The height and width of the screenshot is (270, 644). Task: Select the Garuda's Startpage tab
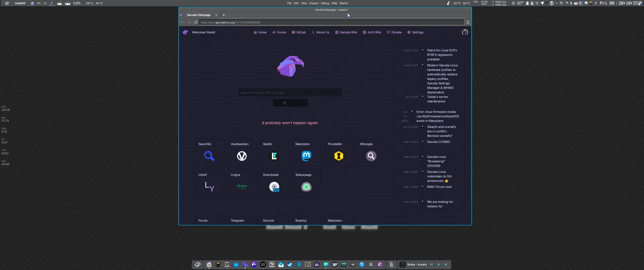[x=198, y=15]
